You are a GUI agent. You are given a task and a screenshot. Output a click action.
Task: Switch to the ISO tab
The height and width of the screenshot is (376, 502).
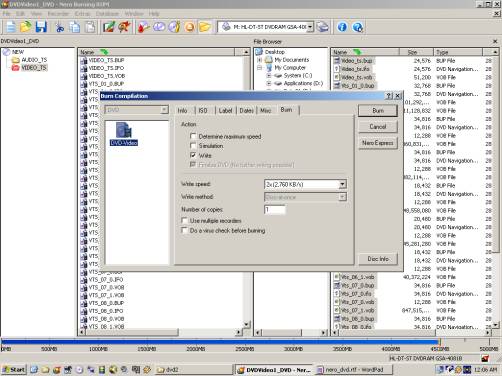[x=203, y=111]
